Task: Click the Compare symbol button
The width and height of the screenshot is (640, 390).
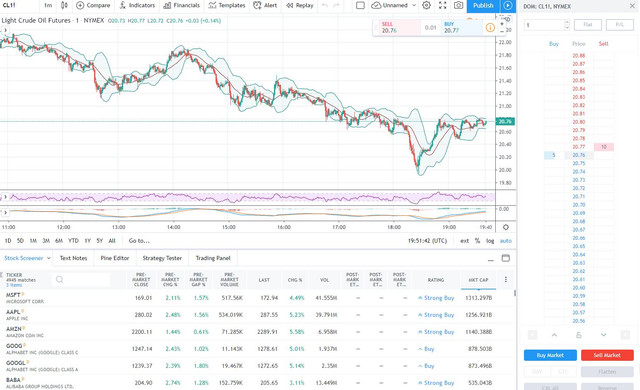Action: (x=93, y=5)
